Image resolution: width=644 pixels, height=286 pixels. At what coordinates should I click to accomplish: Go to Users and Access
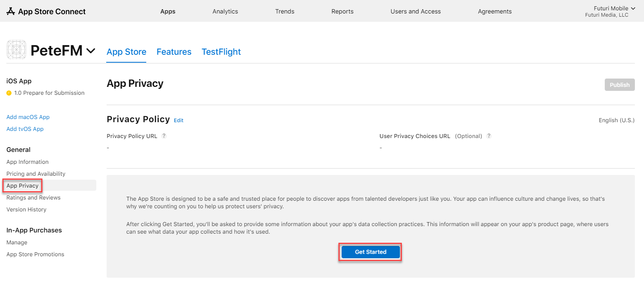click(x=415, y=12)
